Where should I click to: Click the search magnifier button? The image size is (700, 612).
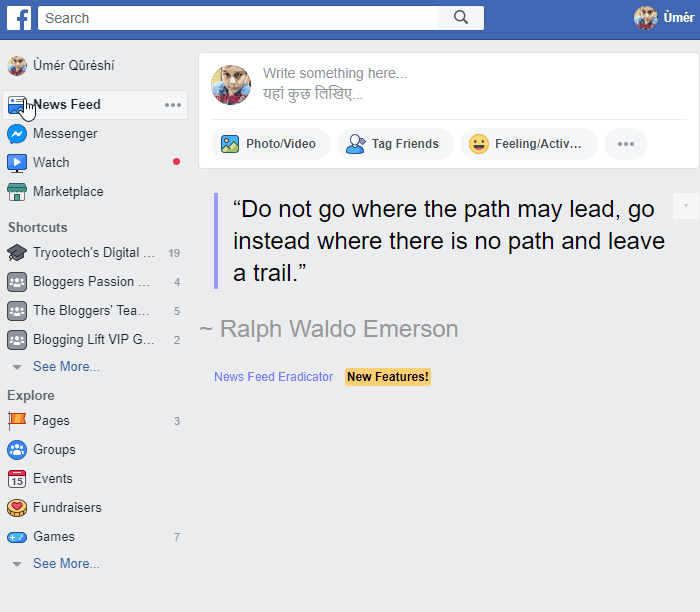461,18
